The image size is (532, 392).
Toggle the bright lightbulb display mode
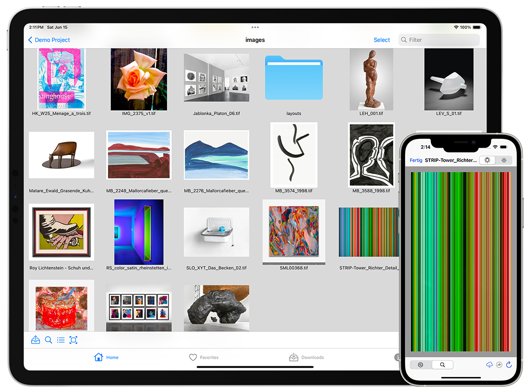click(487, 160)
